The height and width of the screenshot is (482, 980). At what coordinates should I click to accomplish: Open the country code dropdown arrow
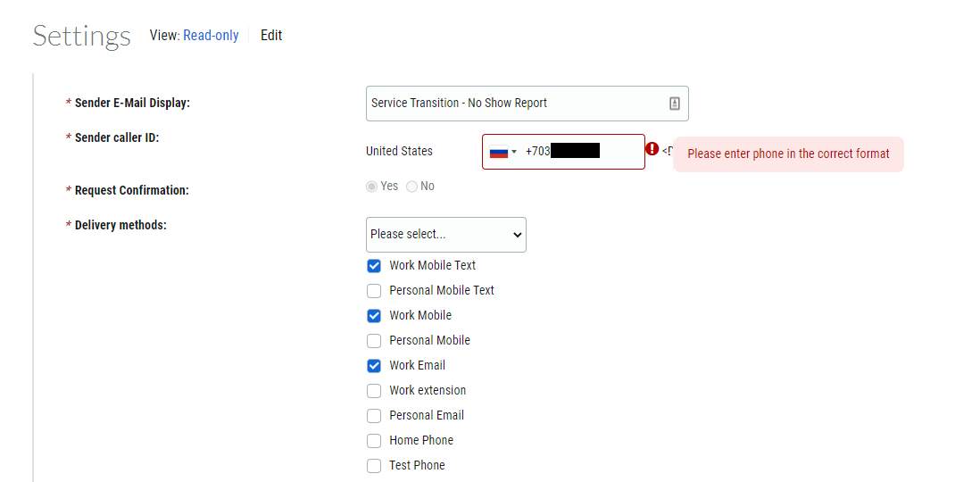[x=514, y=152]
